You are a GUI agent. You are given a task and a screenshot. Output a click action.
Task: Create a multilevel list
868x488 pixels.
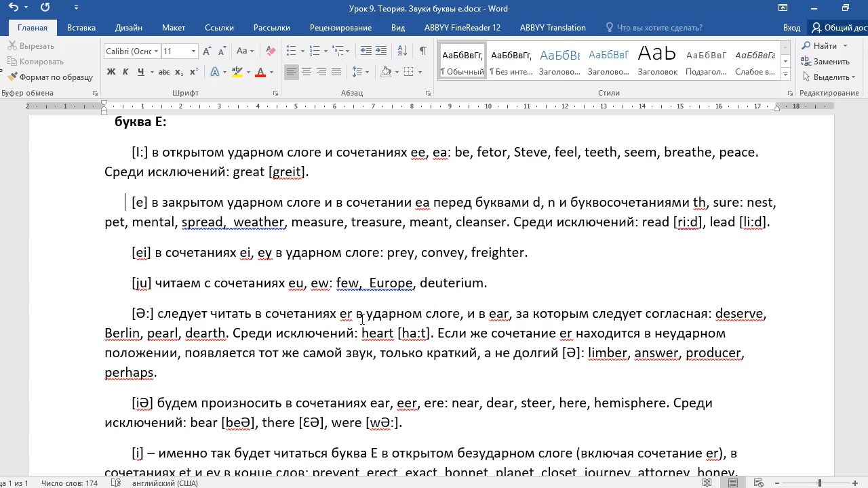point(338,52)
